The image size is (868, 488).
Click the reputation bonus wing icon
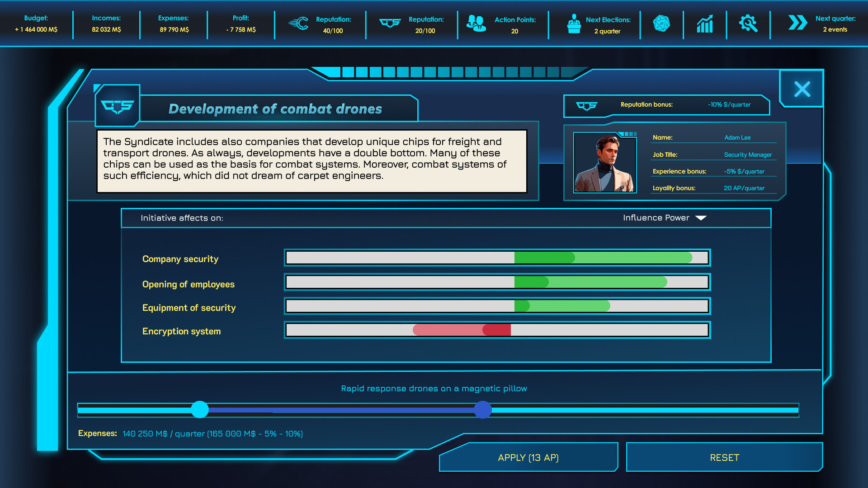click(587, 106)
